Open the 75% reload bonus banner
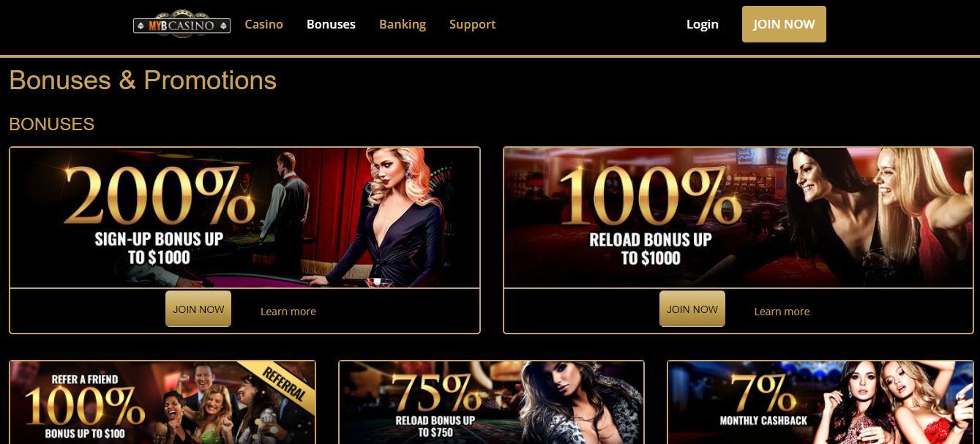980x444 pixels. click(491, 402)
